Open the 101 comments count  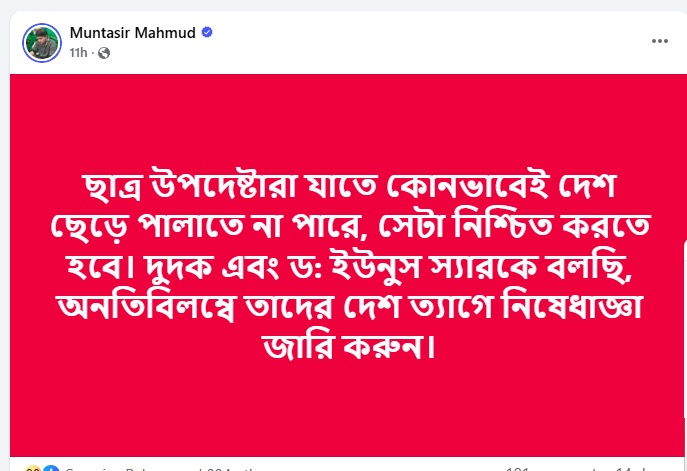pyautogui.click(x=520, y=467)
